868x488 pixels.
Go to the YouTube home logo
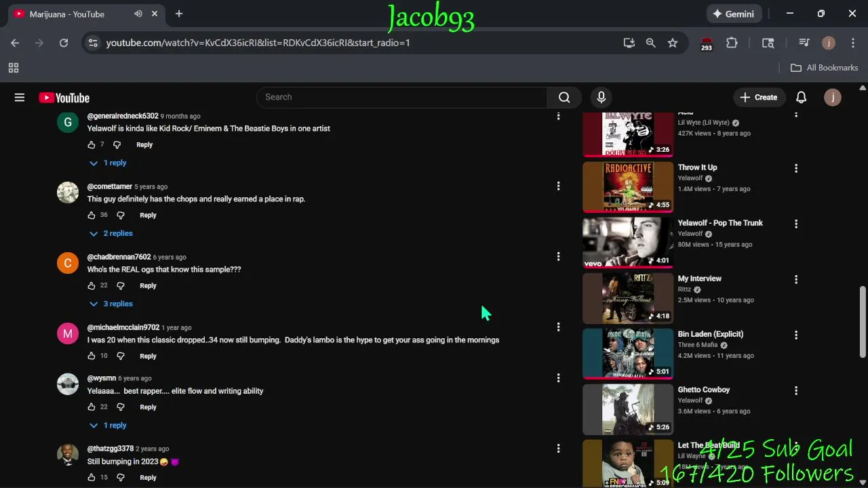[x=64, y=98]
